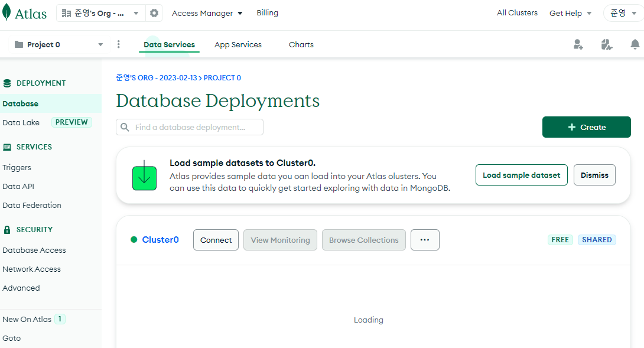Click Browse Collections for Cluster0
This screenshot has height=348, width=644.
click(364, 240)
